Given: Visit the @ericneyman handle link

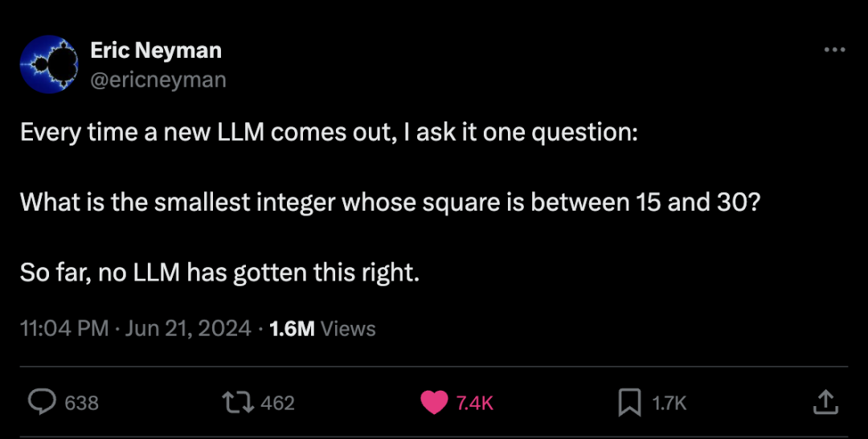Looking at the screenshot, I should (158, 80).
